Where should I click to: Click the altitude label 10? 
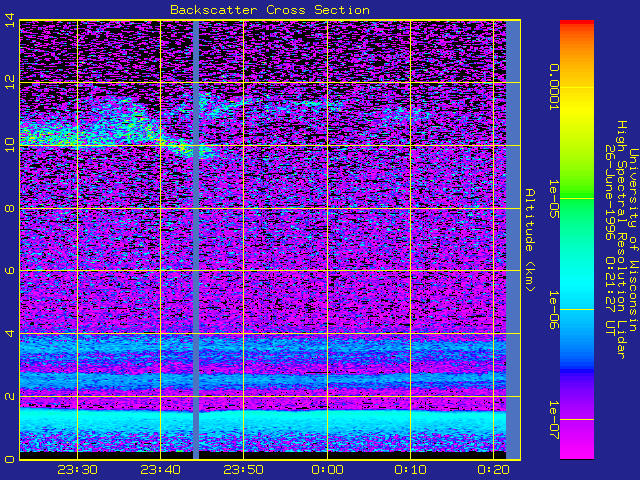coord(9,145)
